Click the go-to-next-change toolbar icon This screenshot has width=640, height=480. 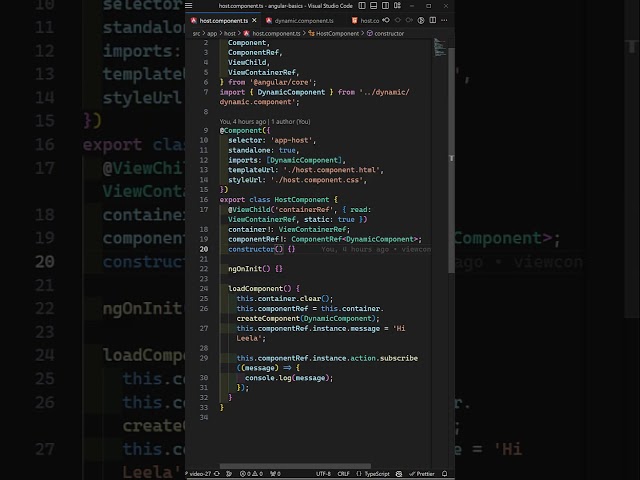409,20
